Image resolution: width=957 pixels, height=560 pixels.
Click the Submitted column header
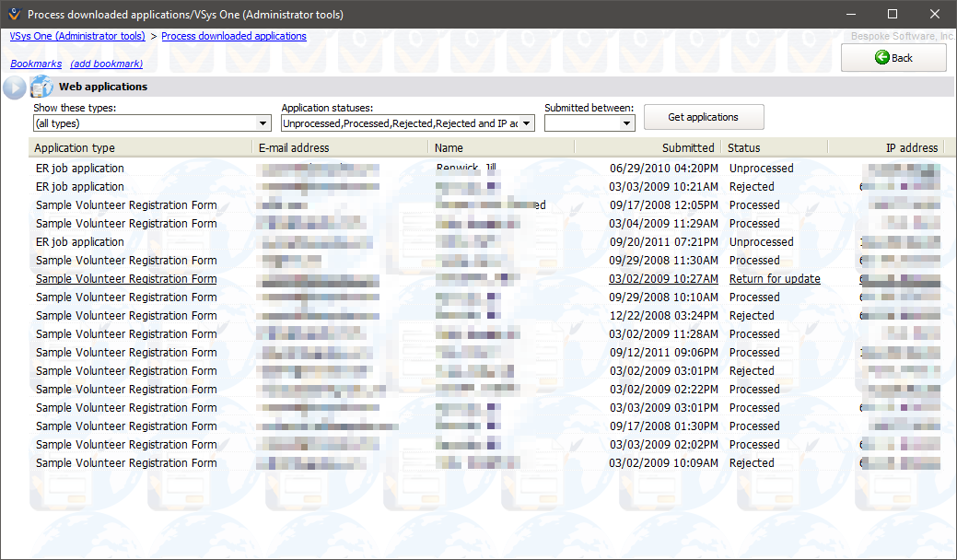687,147
